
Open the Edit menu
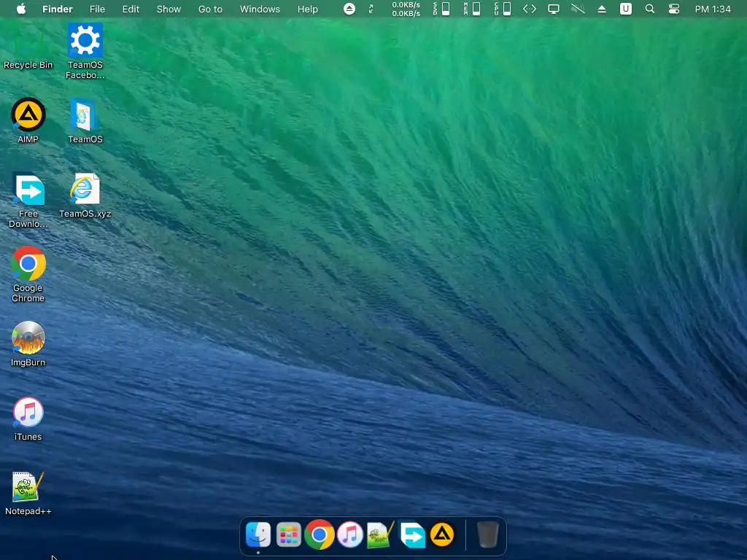[x=131, y=9]
